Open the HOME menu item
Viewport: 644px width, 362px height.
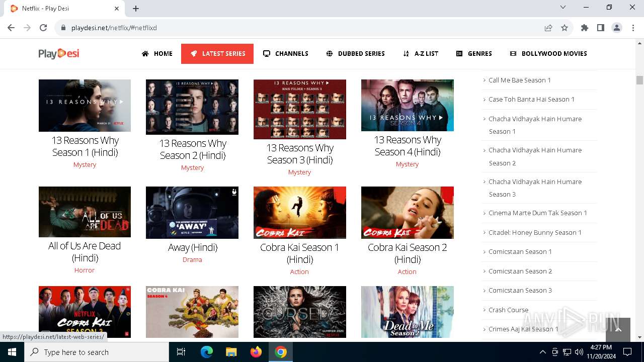(157, 53)
